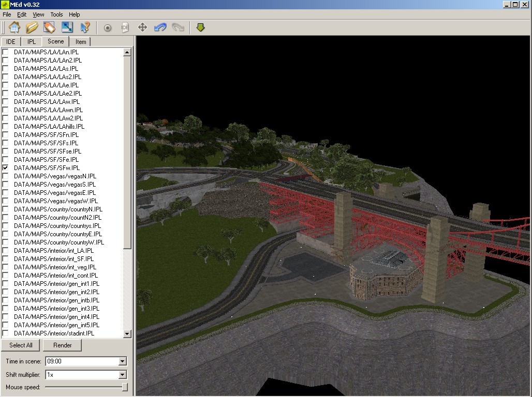Select DATA/MAPS/SF/SFse.IPL text row
This screenshot has height=397, width=532.
click(48, 151)
